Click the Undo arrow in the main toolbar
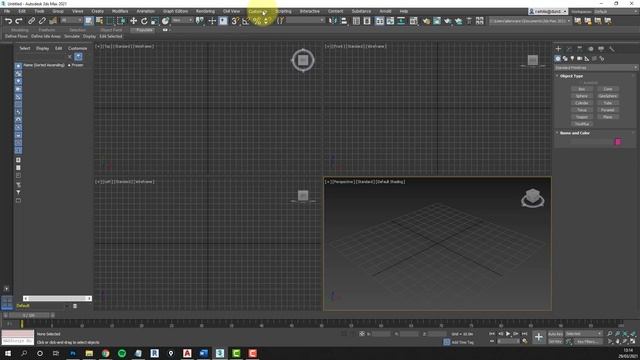640x360 pixels. coord(8,21)
